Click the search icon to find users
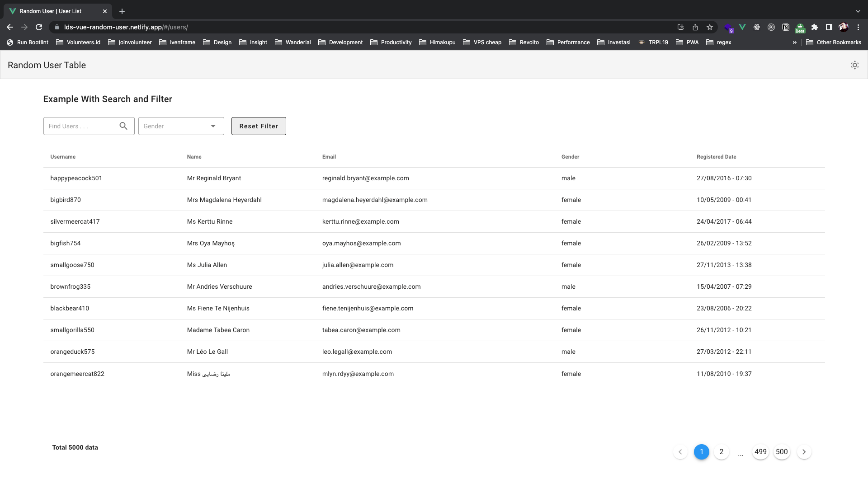868x488 pixels. [123, 126]
